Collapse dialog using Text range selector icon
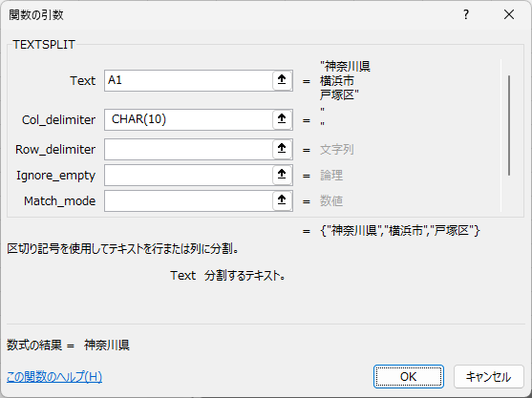This screenshot has height=398, width=532. (x=282, y=80)
